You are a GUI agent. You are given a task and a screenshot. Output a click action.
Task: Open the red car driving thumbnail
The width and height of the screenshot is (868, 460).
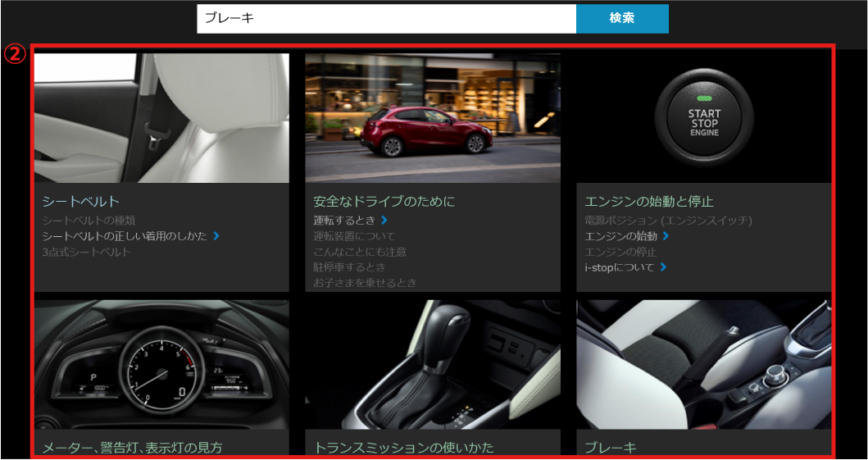(x=433, y=118)
